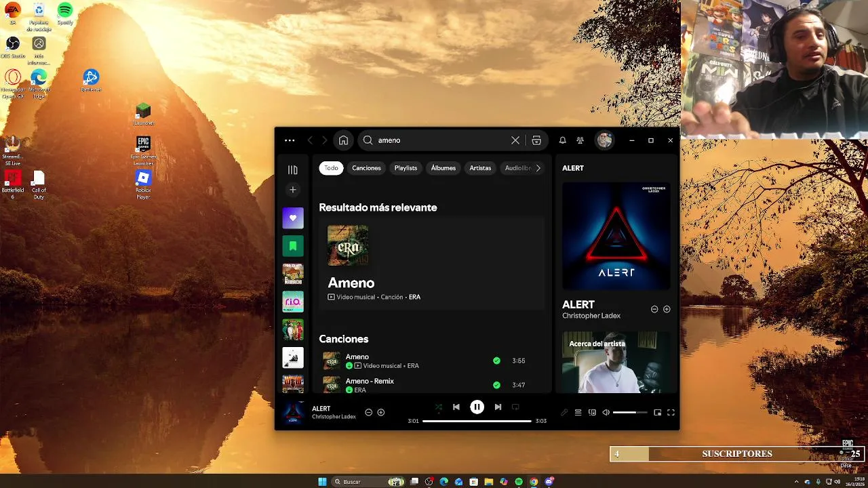The image size is (868, 488).
Task: Open Friend Activity icon
Action: (x=580, y=140)
